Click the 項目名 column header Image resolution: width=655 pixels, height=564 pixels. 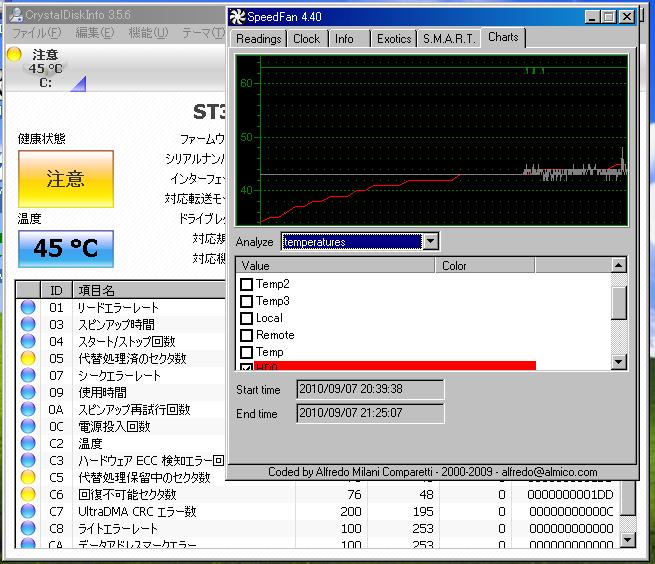coord(149,290)
